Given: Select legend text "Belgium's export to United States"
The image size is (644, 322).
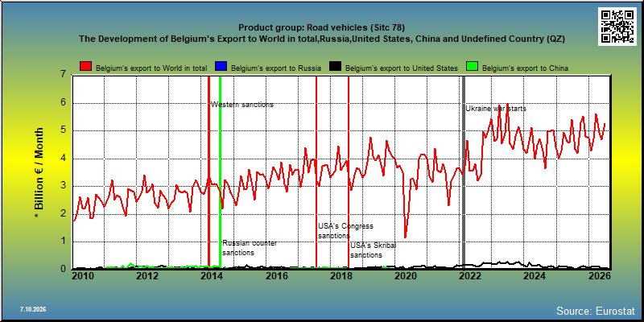Looking at the screenshot, I should point(402,68).
